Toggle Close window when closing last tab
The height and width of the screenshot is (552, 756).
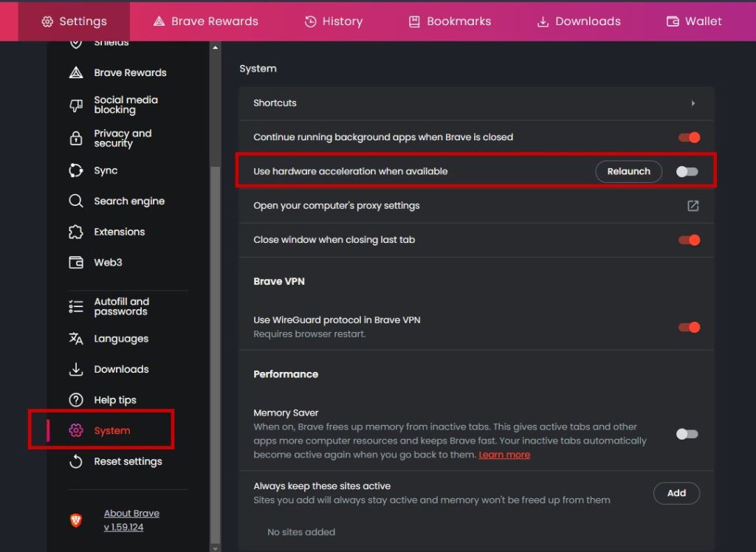pyautogui.click(x=689, y=240)
